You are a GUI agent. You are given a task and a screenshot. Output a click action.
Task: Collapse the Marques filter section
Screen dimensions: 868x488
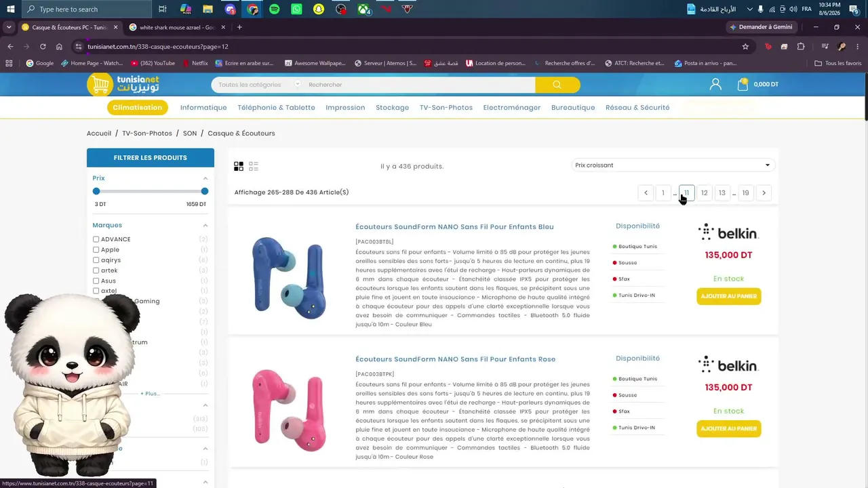tap(205, 226)
